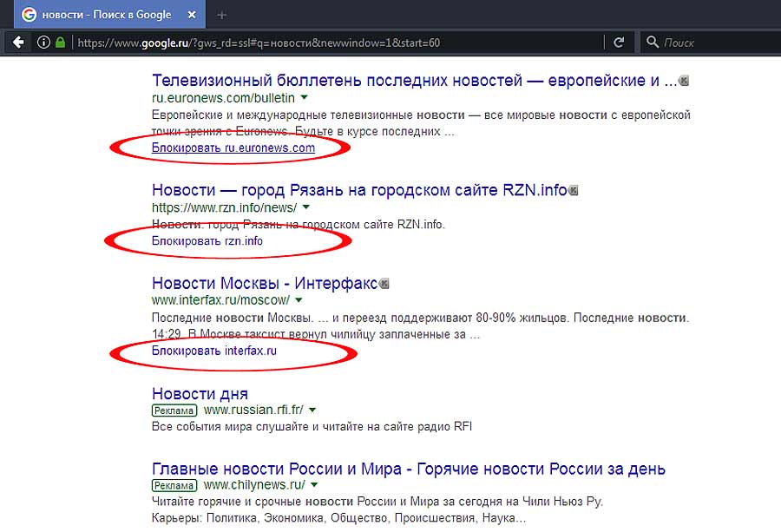Click the URL text www.chilynews.ru/
This screenshot has width=781, height=532.
[254, 484]
